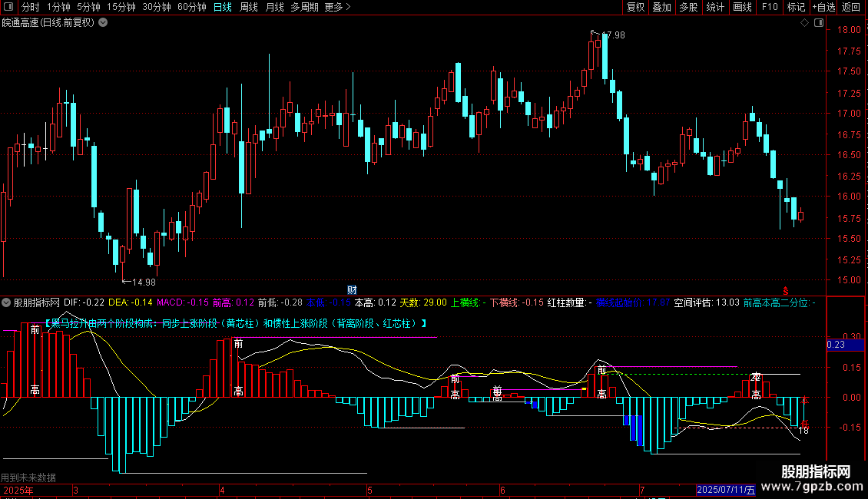
Task: Click the 叠加 overlay button
Action: [661, 7]
